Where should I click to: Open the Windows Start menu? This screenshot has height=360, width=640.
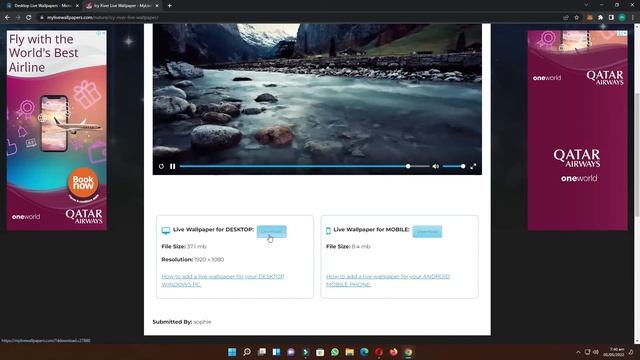pos(232,352)
